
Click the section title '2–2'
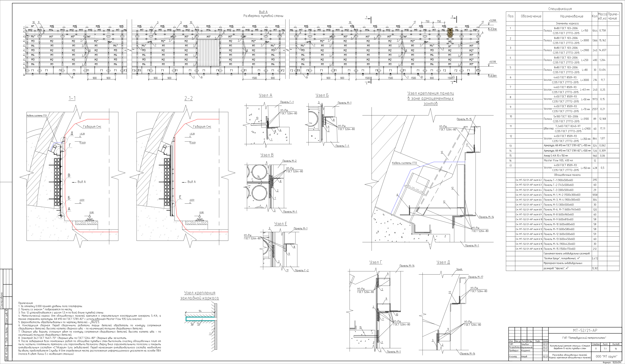(x=189, y=98)
